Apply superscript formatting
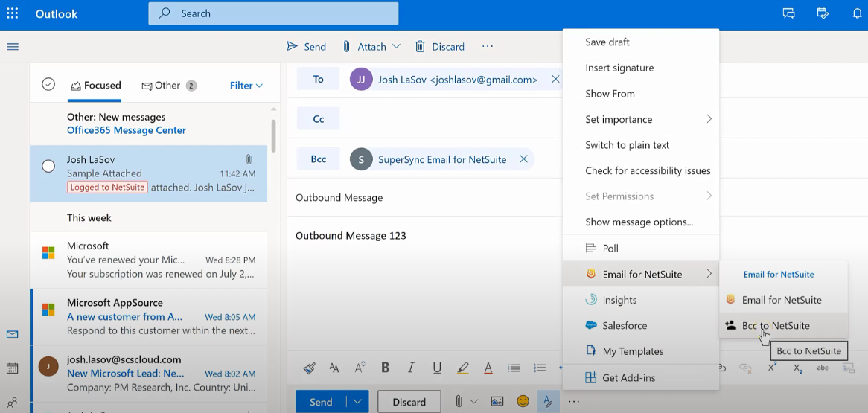 tap(772, 368)
